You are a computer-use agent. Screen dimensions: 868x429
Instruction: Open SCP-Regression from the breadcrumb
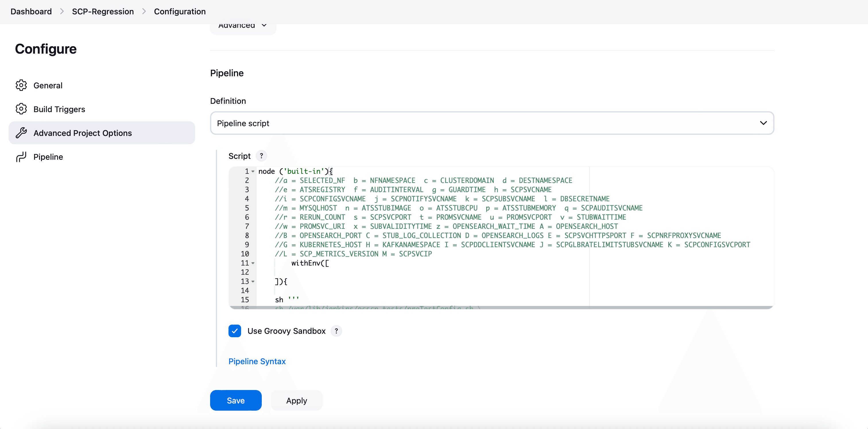tap(102, 11)
